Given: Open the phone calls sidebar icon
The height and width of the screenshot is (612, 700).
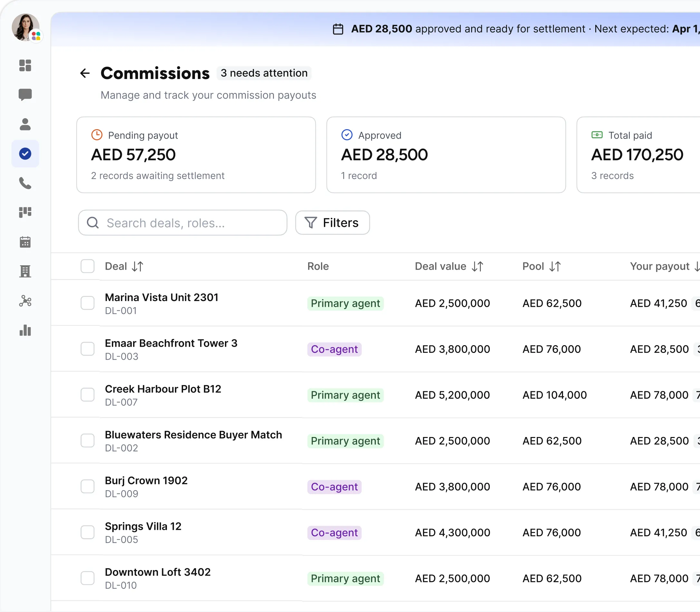Looking at the screenshot, I should coord(25,183).
